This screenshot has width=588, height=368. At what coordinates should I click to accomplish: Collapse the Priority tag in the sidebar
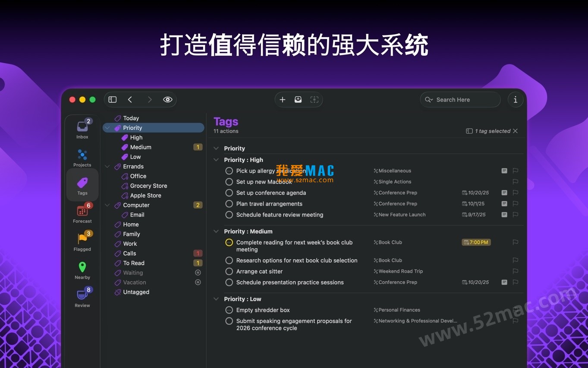point(106,127)
